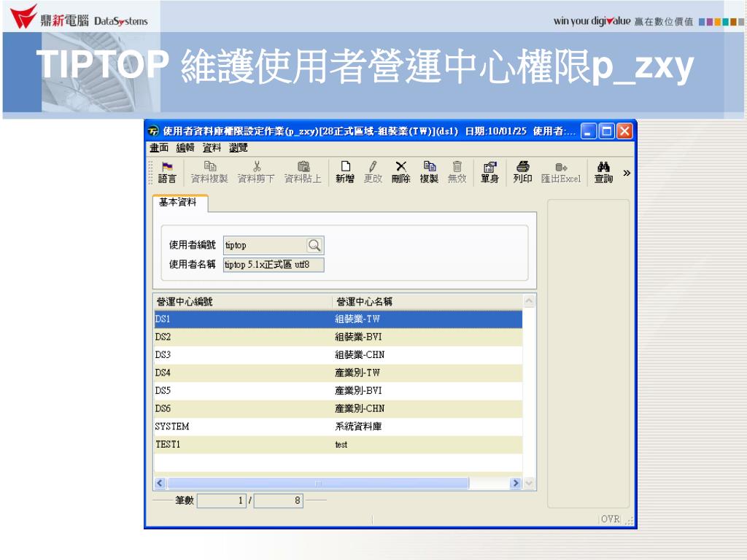Select the TEST1 row

[x=338, y=444]
